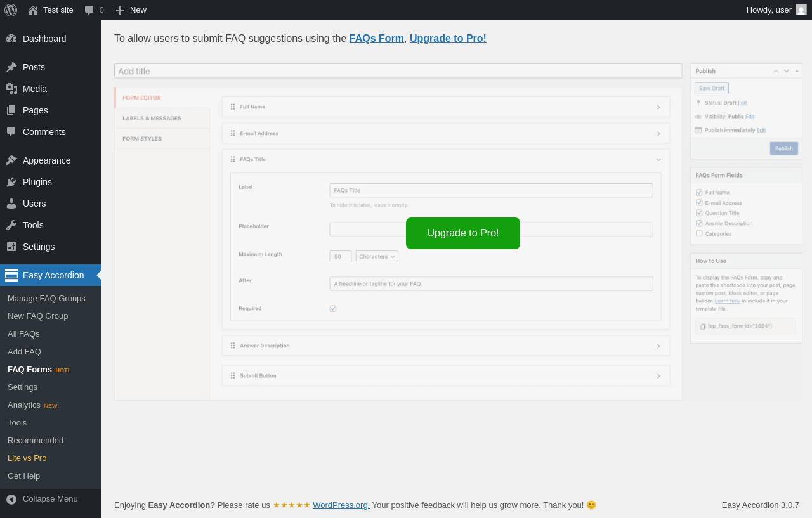Visit Test site via home icon
This screenshot has height=518, width=812.
coord(33,10)
